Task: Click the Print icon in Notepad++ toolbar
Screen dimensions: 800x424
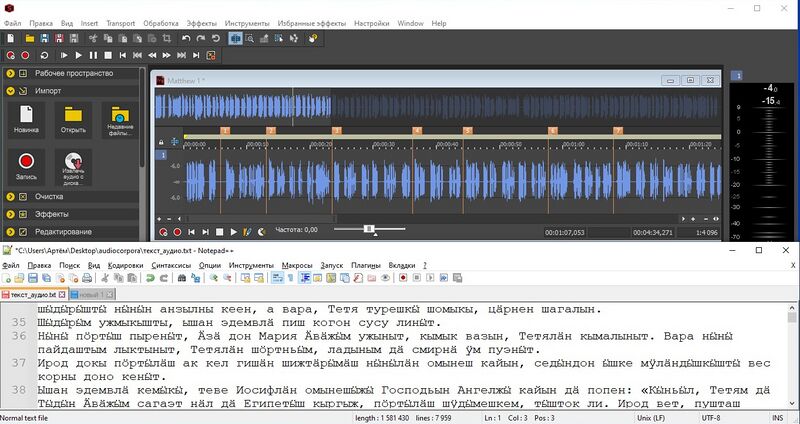Action: pyautogui.click(x=87, y=278)
